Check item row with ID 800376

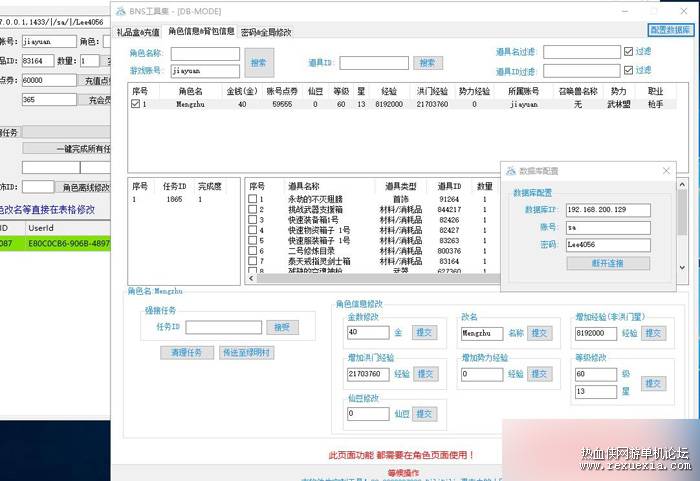pos(252,250)
